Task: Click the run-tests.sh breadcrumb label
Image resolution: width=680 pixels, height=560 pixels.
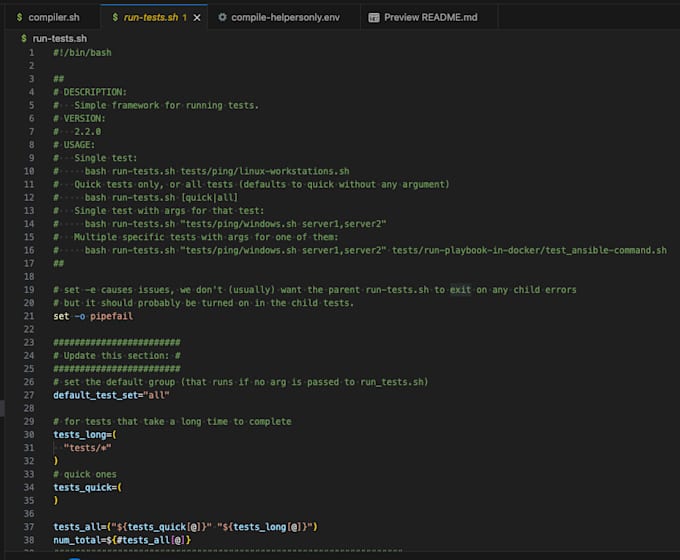Action: click(x=60, y=39)
